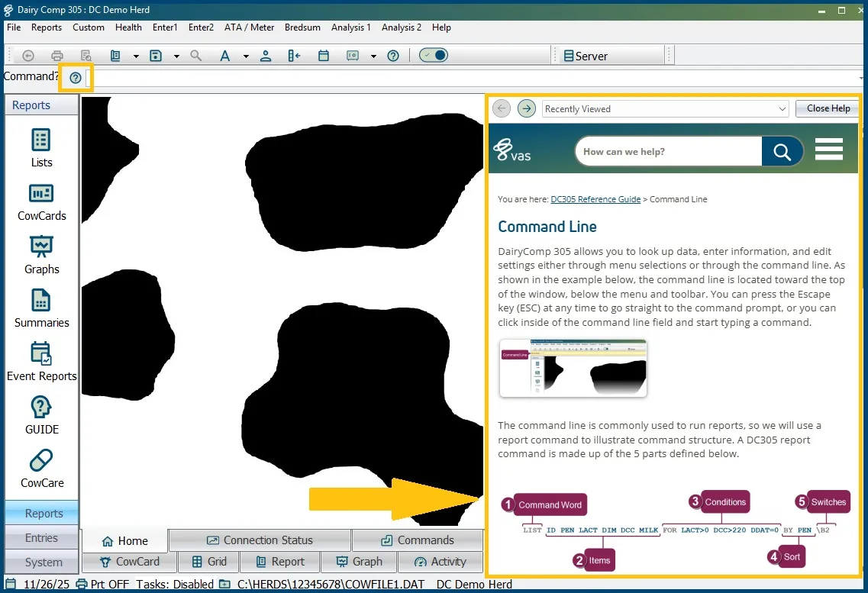
Task: Open the Enter2 menu
Action: click(x=201, y=27)
